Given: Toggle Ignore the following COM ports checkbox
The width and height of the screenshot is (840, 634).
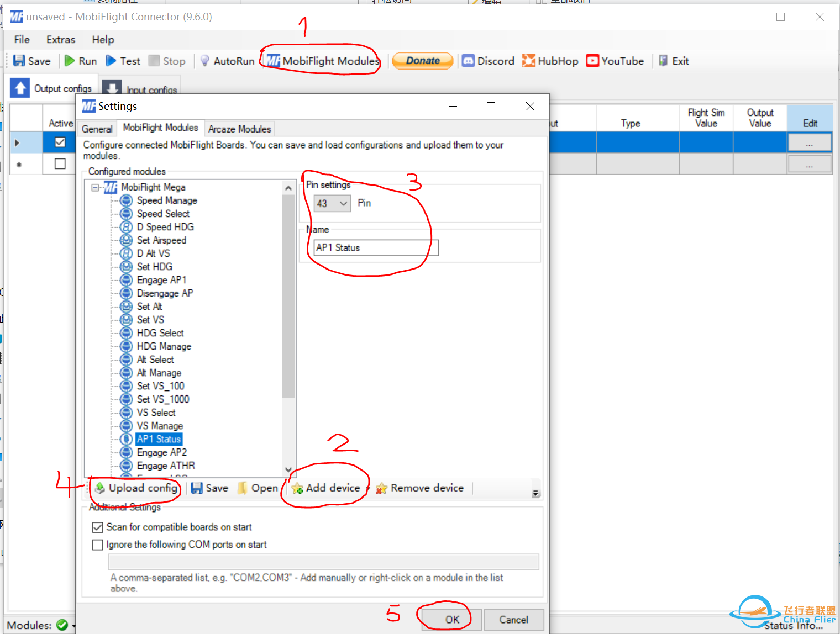Looking at the screenshot, I should 98,545.
